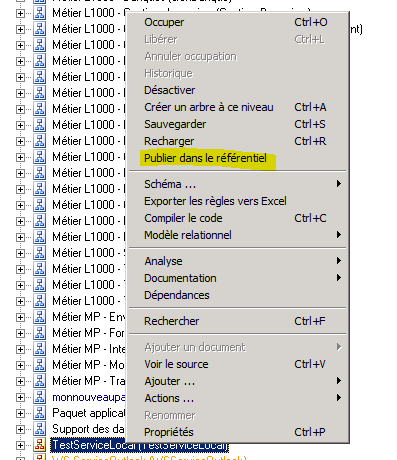Click the red icon of TestServiceLocal
Screen dimensions: 397x460
[40, 445]
